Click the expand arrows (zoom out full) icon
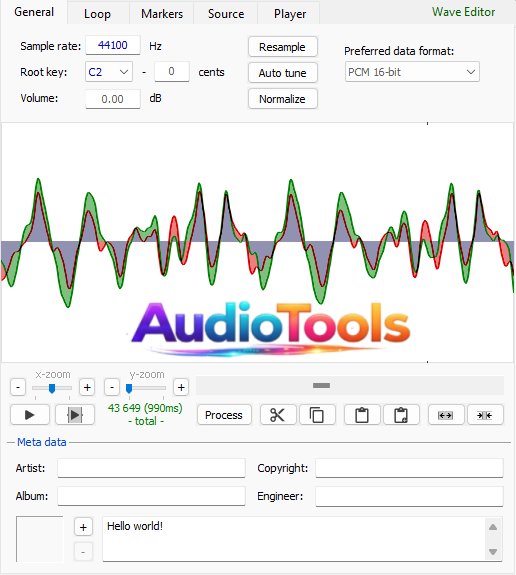Image resolution: width=516 pixels, height=575 pixels. 446,415
